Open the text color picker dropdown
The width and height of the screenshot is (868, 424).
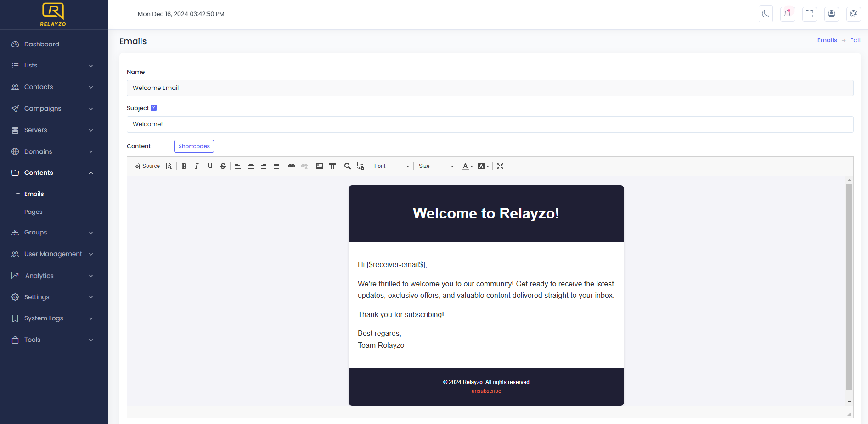click(468, 166)
